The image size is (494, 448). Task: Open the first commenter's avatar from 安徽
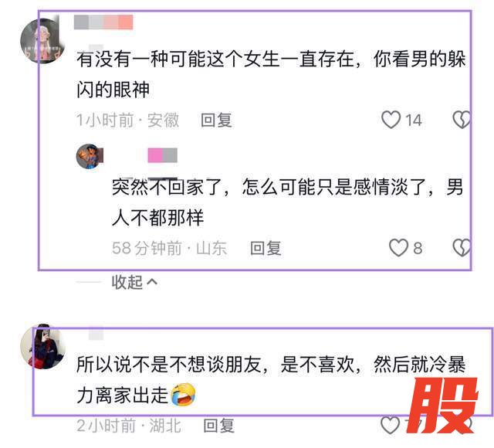[42, 41]
